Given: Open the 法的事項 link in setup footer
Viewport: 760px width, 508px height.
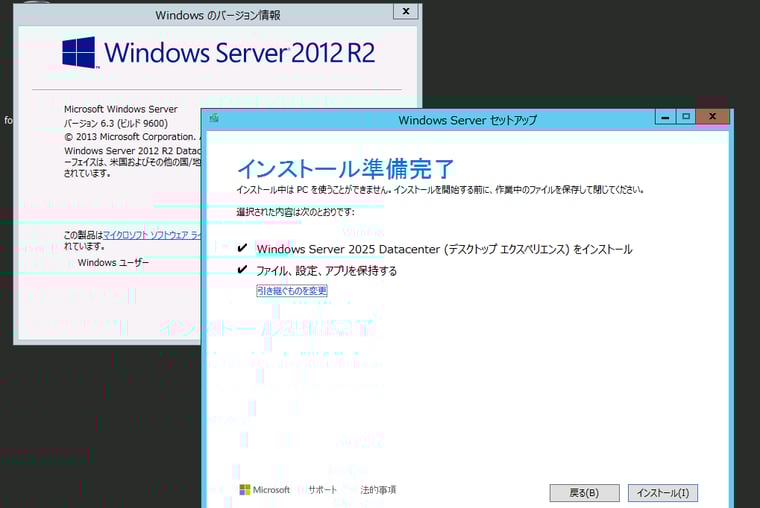Looking at the screenshot, I should coord(379,490).
